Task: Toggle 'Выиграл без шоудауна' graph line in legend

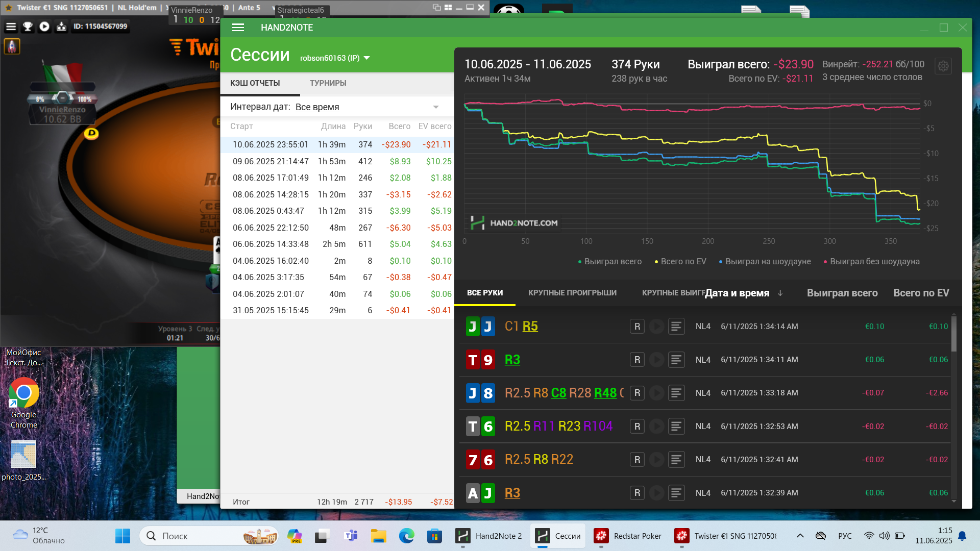Action: click(x=871, y=261)
